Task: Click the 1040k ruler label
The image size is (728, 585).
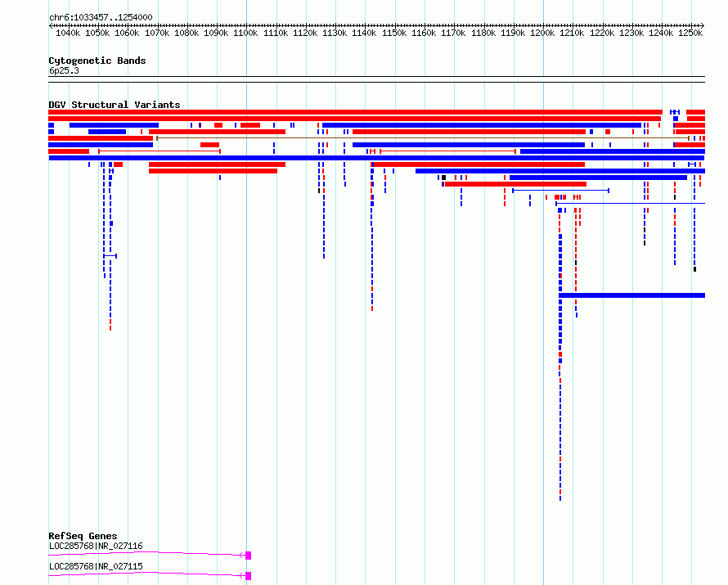Action: [x=68, y=33]
